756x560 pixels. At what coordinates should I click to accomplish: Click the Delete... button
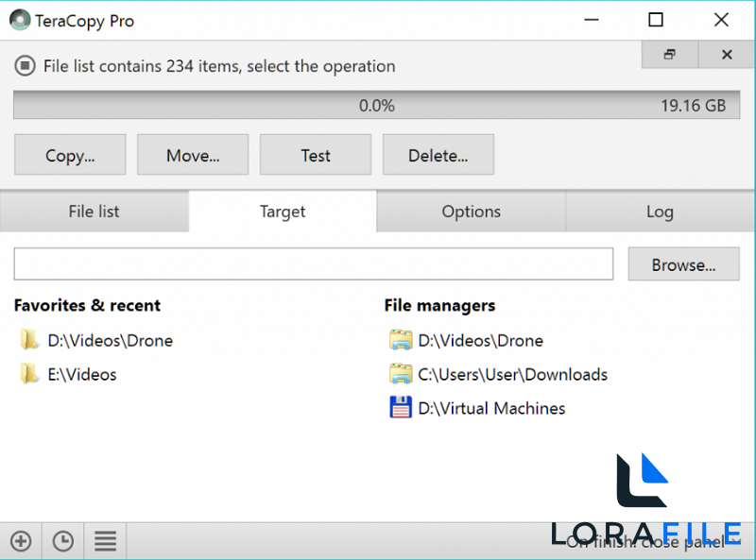[438, 155]
